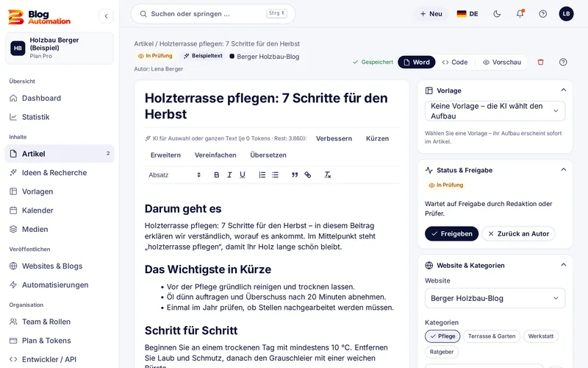Open the DE language selector
588x368 pixels.
click(x=467, y=14)
